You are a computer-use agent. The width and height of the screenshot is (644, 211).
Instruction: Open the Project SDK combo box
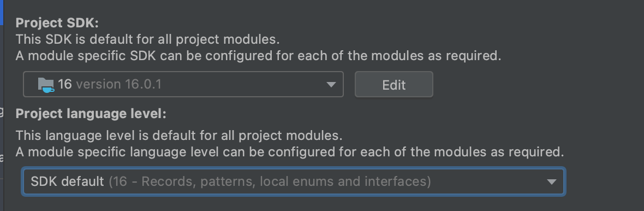pos(183,84)
